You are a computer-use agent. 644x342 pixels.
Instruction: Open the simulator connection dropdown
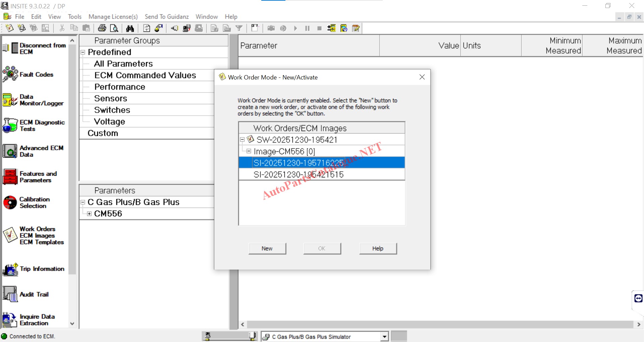(x=384, y=337)
